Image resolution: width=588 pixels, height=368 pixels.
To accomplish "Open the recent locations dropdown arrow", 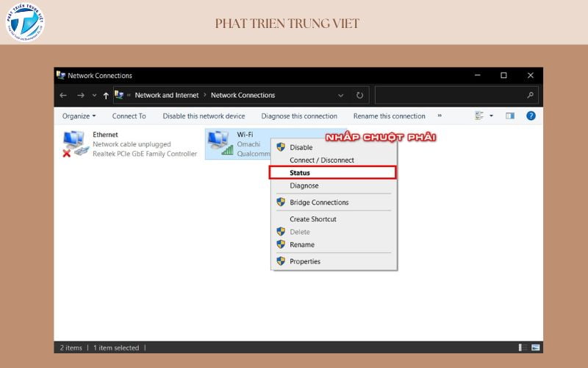I will pos(94,96).
